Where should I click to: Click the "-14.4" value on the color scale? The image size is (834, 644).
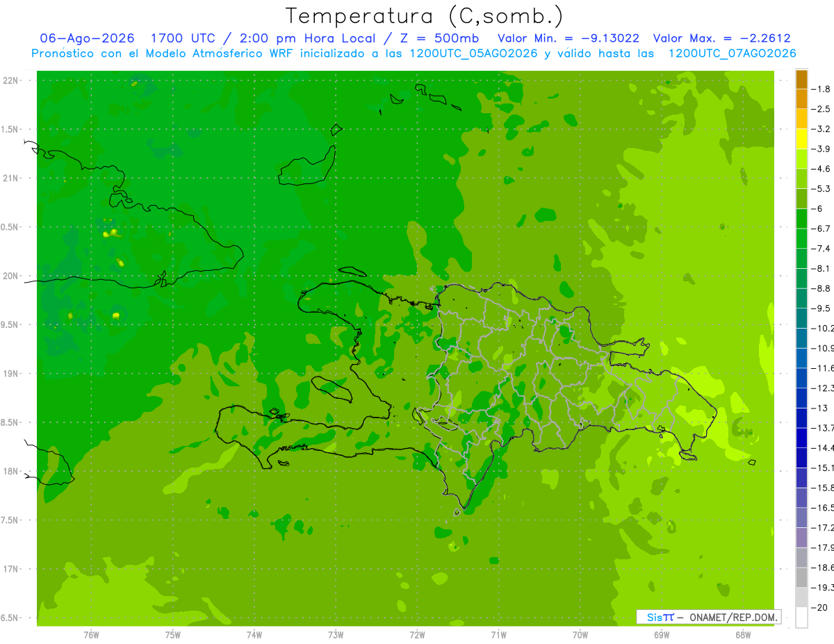tap(823, 447)
